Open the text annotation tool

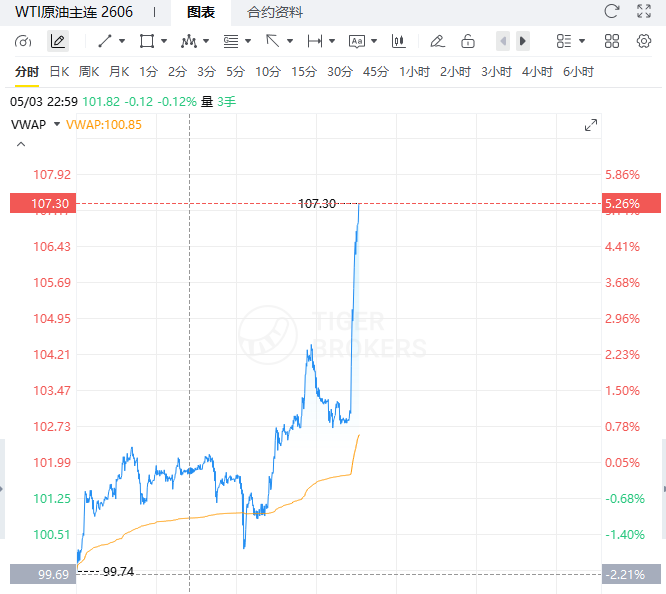pyautogui.click(x=356, y=41)
